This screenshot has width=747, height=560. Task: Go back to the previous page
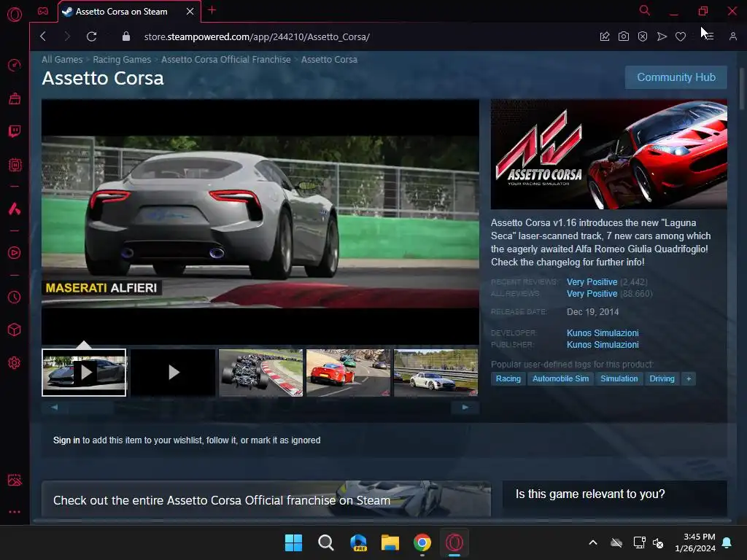[43, 36]
